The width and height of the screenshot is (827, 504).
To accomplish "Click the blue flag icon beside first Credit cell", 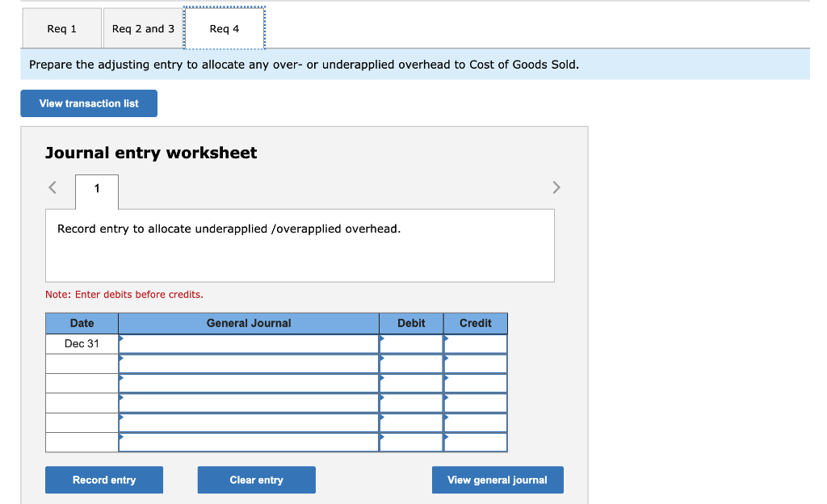I will point(446,338).
